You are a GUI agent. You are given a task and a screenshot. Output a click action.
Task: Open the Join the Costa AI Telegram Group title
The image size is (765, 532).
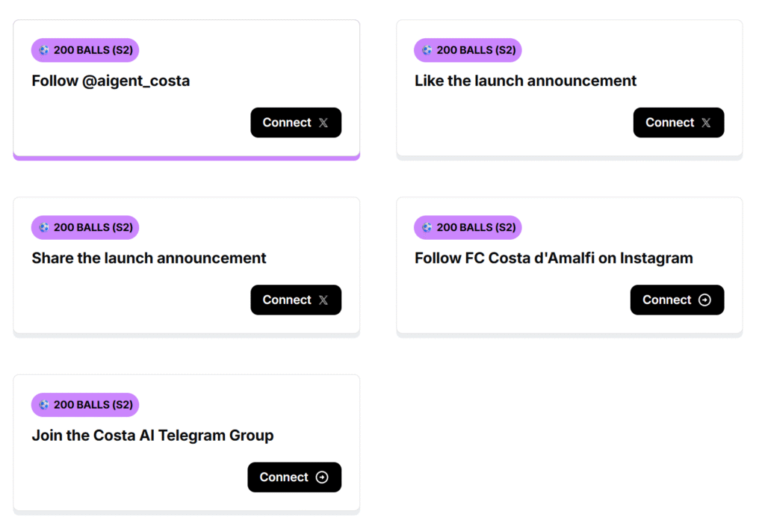pyautogui.click(x=152, y=436)
